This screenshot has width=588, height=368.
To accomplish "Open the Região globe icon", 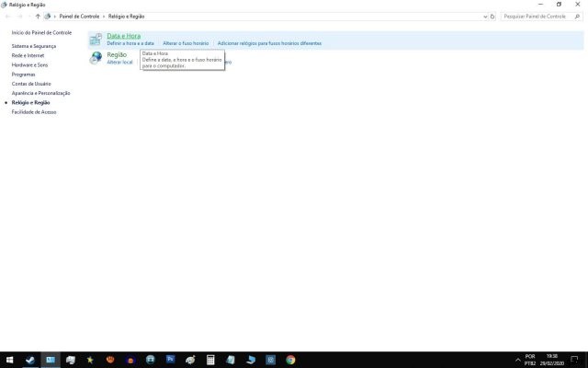I will coord(96,58).
